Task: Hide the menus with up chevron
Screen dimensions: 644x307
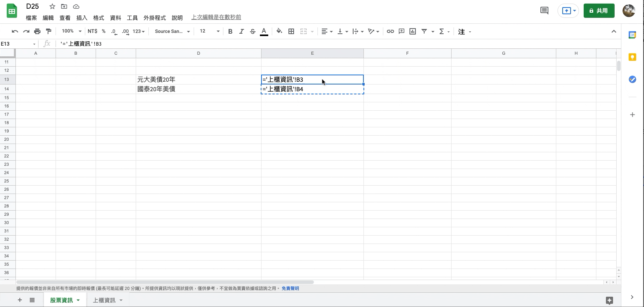Action: tap(614, 31)
